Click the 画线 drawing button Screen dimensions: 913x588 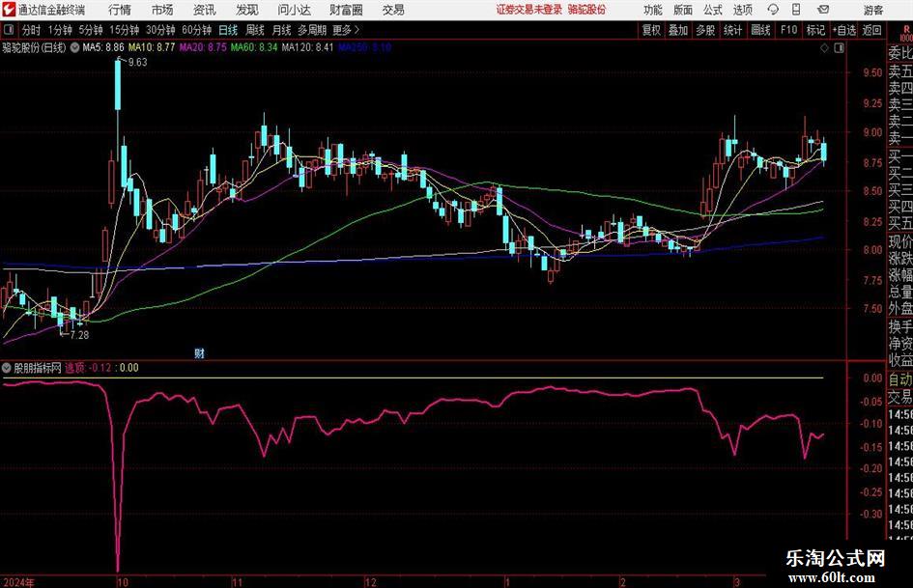[760, 30]
